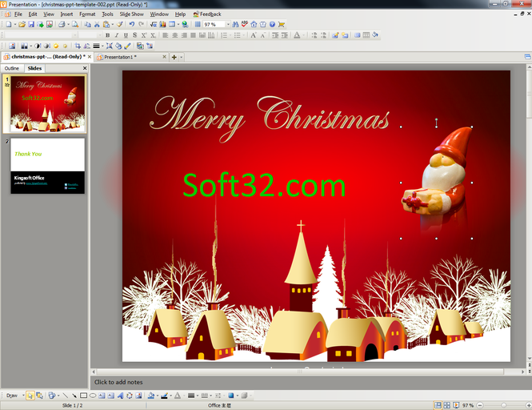Screen dimensions: 532x410
Task: Expand the Line Style dropdown in drawing toolbar
Action: click(x=197, y=396)
